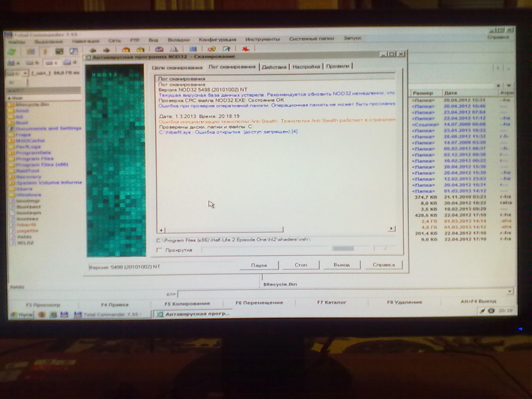
Task: Click the forward arrow in Total Commander toolbar
Action: tap(106, 50)
